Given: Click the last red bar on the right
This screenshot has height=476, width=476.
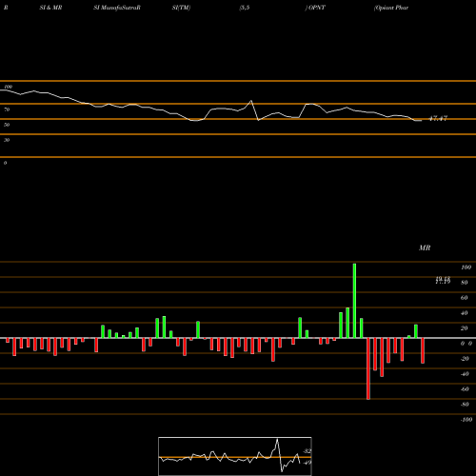Looking at the screenshot, I should [423, 350].
